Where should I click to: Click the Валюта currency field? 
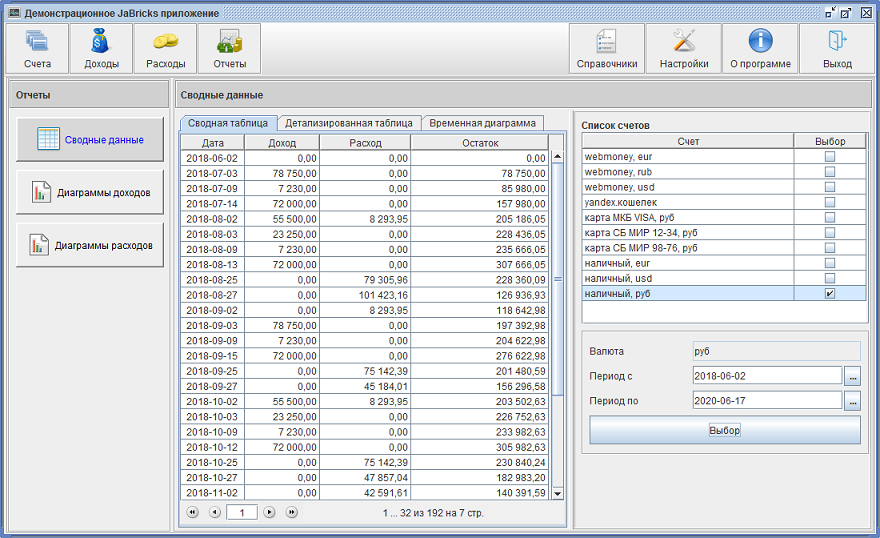point(777,351)
